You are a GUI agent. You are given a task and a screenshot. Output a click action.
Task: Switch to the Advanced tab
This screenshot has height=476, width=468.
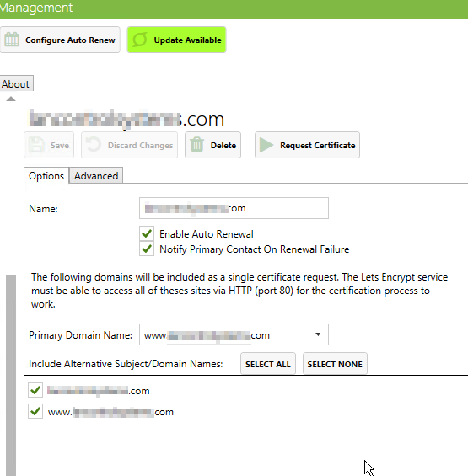click(96, 176)
